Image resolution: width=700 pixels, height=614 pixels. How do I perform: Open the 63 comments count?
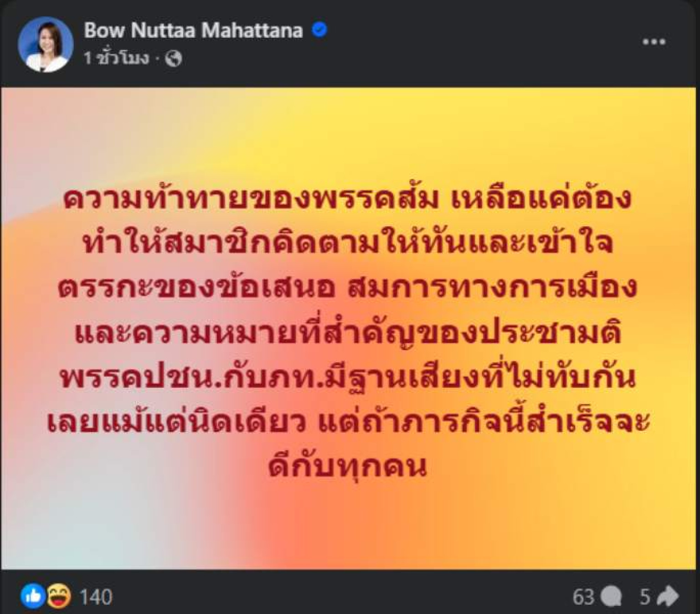pos(584,597)
